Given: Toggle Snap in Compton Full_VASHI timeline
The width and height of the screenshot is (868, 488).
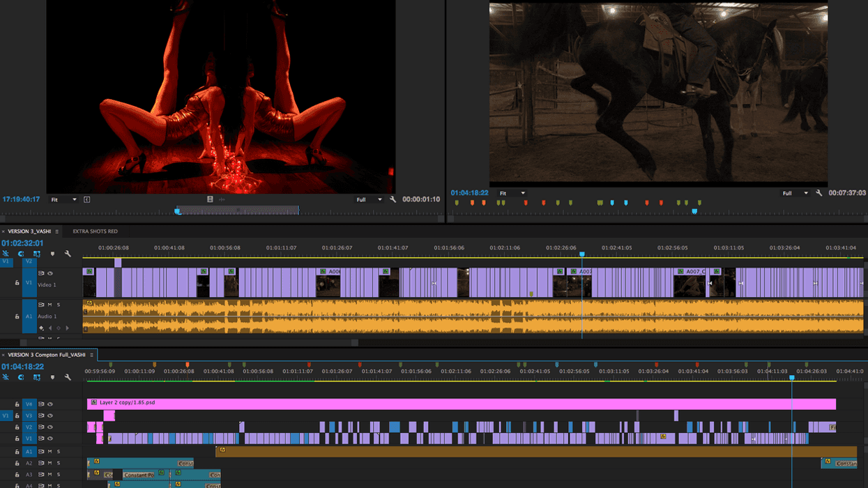Looking at the screenshot, I should [x=21, y=377].
